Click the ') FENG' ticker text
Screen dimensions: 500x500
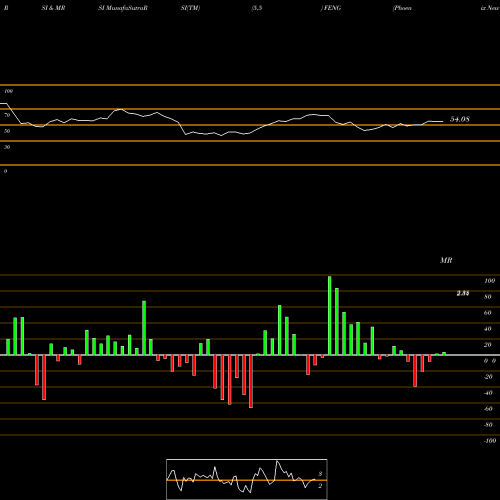click(x=331, y=8)
